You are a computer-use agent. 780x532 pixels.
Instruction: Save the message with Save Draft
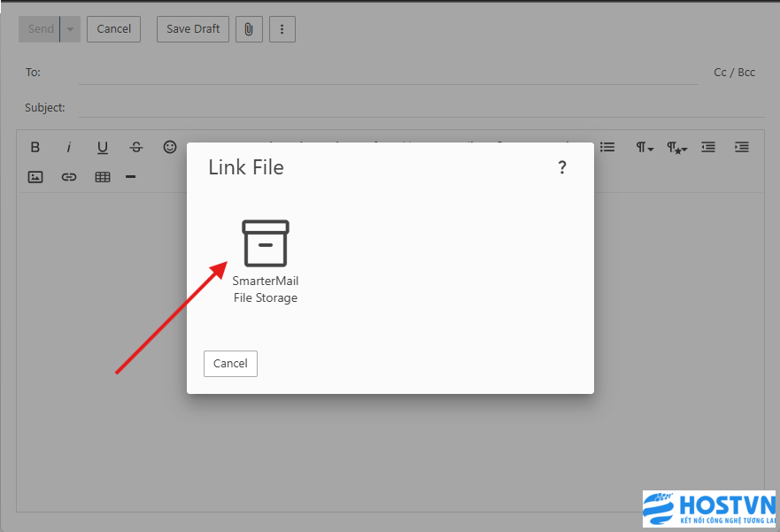[193, 29]
